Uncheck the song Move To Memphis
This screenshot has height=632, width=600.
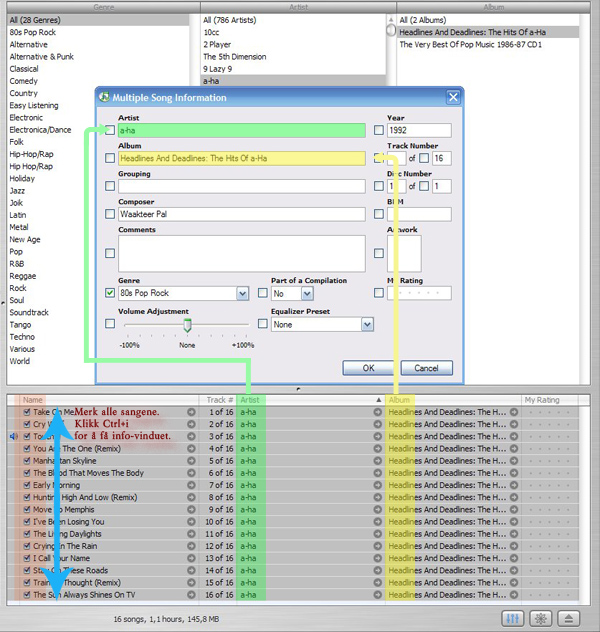(x=27, y=509)
